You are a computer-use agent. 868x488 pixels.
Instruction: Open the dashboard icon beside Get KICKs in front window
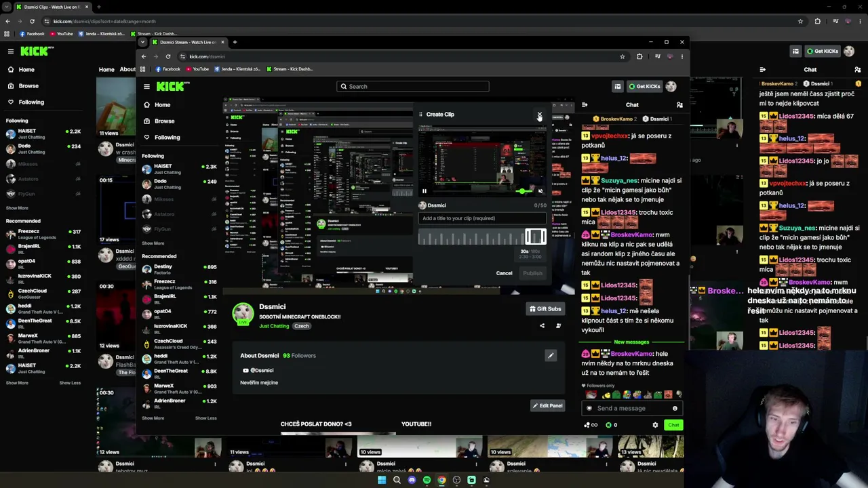[x=617, y=86]
